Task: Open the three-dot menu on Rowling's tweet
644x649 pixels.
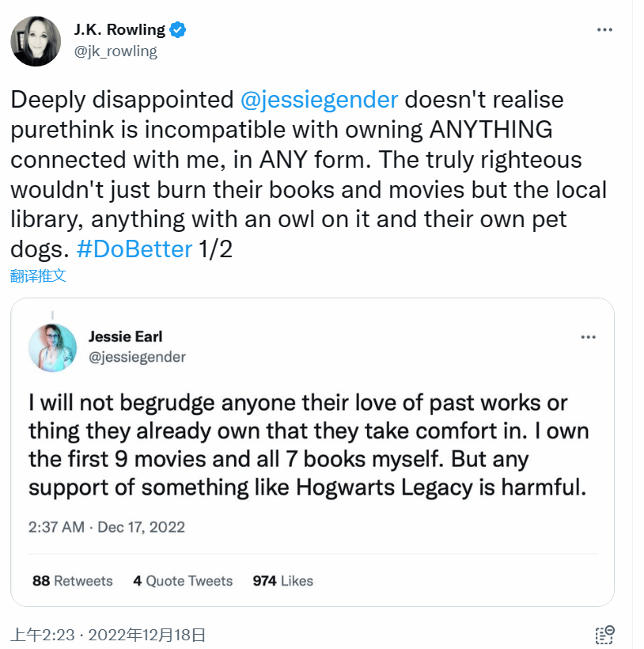Action: (604, 30)
